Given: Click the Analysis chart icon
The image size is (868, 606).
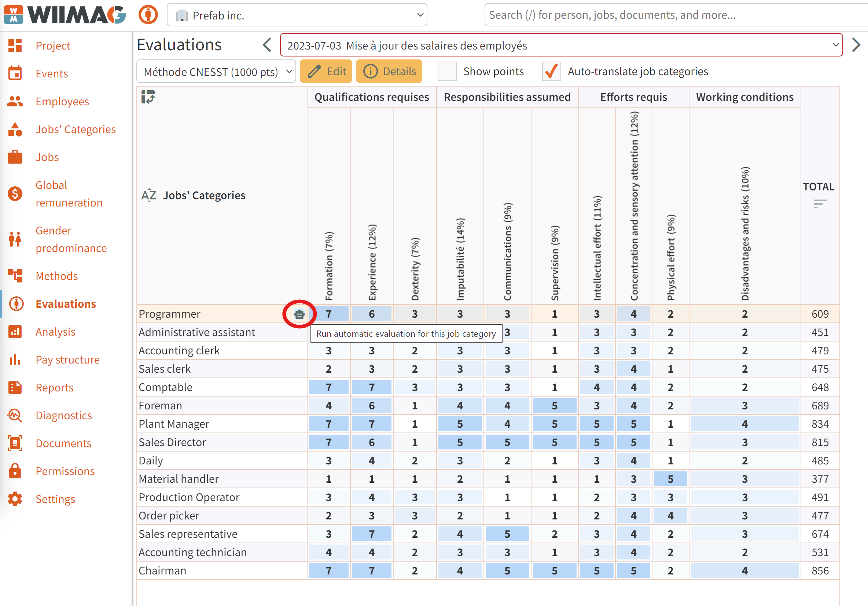Looking at the screenshot, I should tap(15, 331).
